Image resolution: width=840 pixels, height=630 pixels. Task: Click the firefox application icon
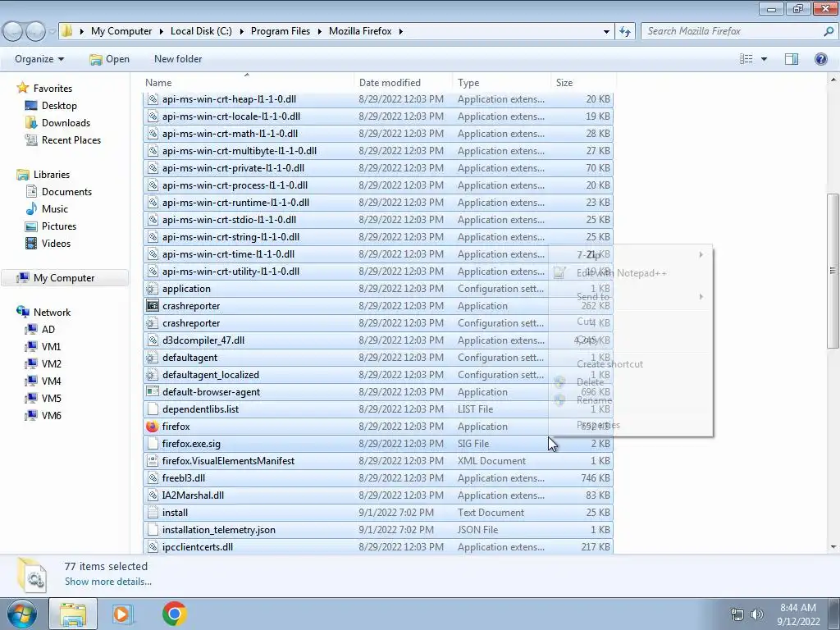click(153, 427)
